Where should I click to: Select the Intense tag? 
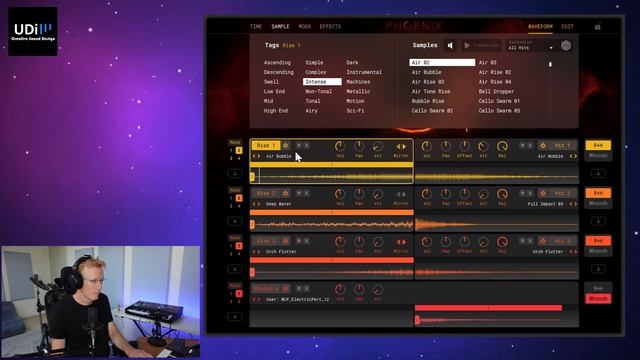[322, 82]
